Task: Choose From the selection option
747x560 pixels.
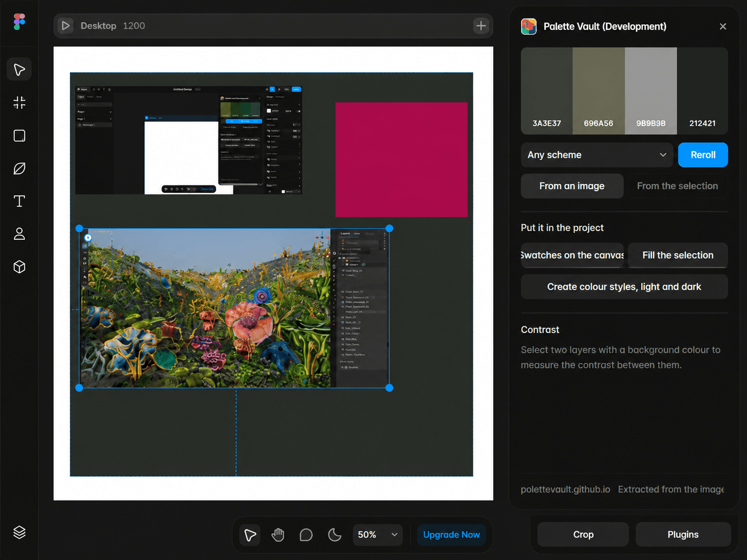Action: tap(677, 186)
